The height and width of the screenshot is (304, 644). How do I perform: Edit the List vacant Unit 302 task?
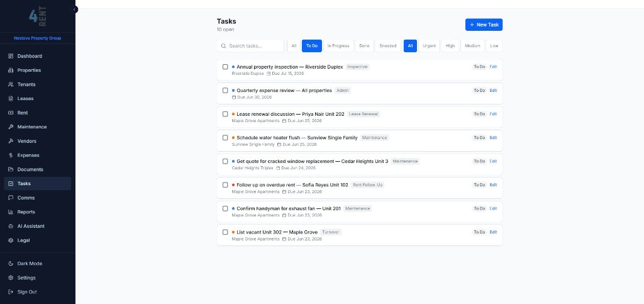point(493,232)
